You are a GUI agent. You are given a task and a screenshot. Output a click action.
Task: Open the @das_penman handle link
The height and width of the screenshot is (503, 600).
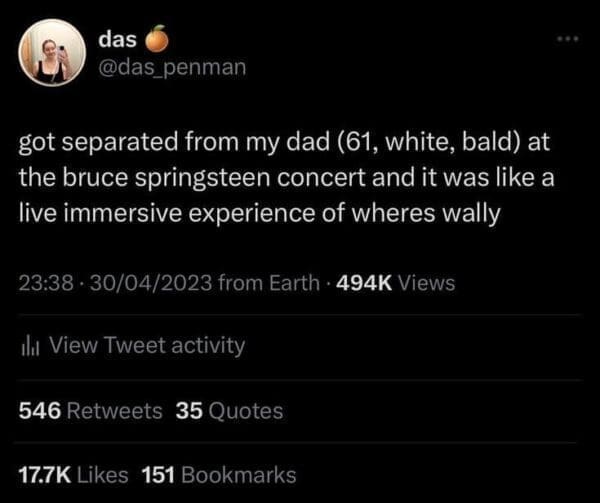click(x=171, y=68)
